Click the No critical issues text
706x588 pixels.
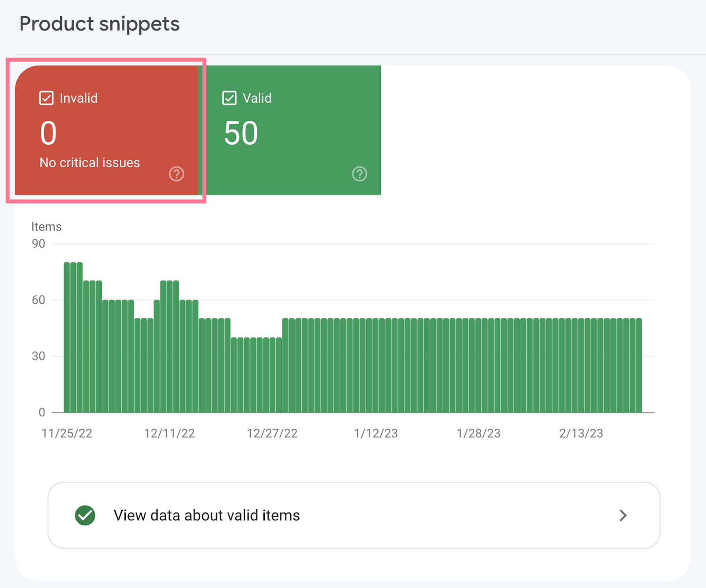[x=90, y=162]
